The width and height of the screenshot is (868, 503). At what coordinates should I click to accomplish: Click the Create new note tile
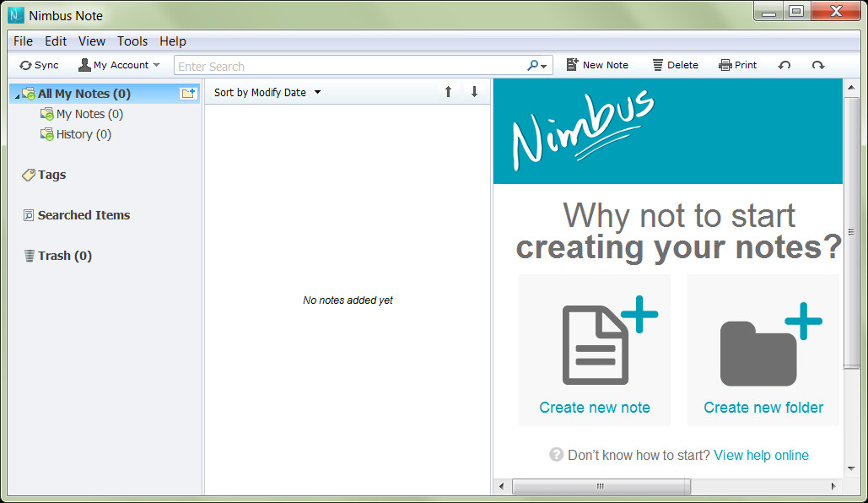[x=595, y=350]
